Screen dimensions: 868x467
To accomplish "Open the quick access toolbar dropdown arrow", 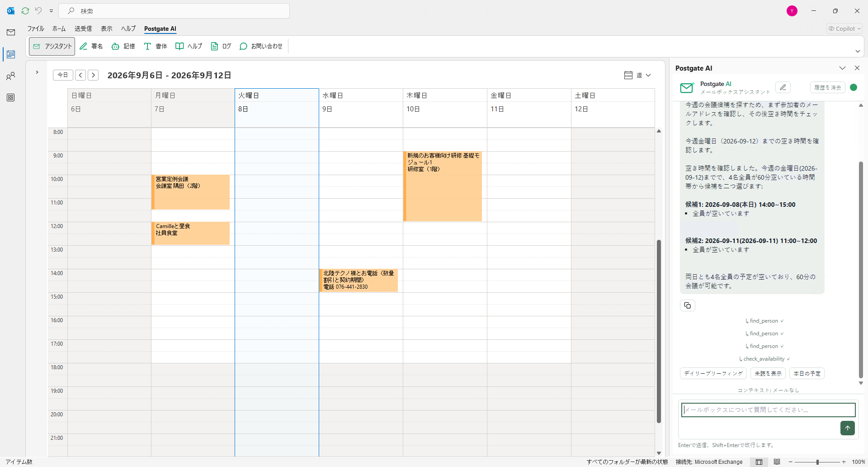I will pos(51,11).
